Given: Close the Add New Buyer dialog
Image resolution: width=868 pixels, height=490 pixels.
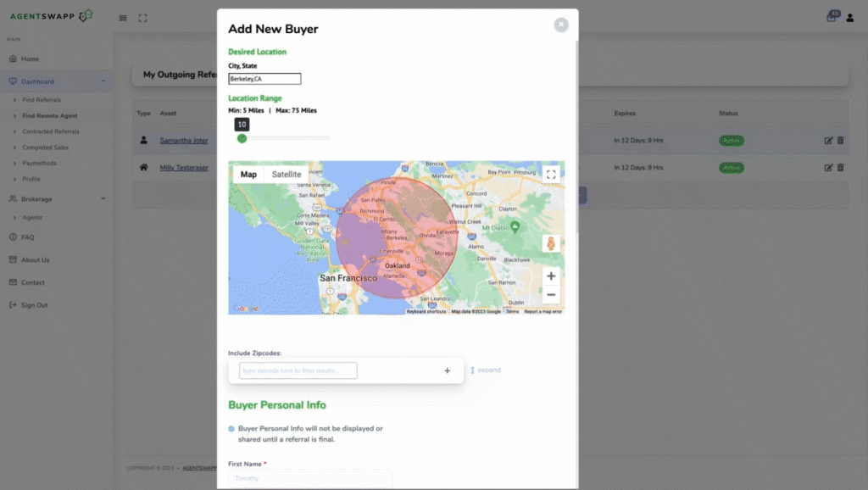Looking at the screenshot, I should pos(560,25).
